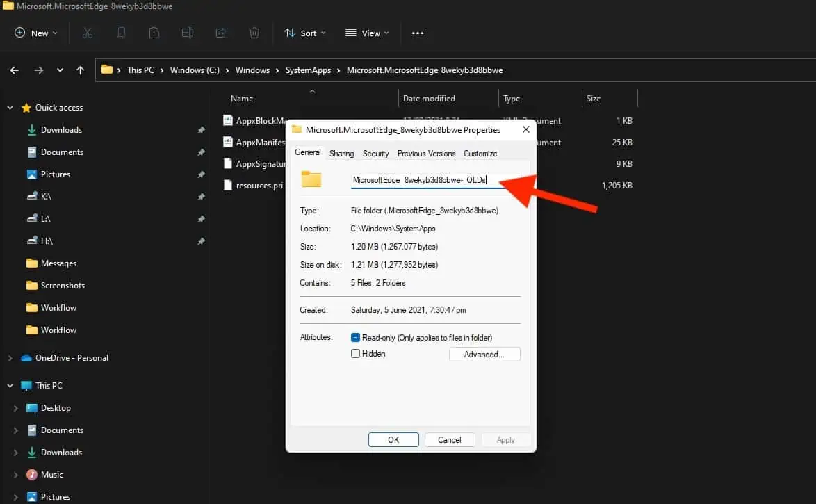The image size is (816, 504).
Task: Open the See more ellipsis menu
Action: [x=417, y=33]
